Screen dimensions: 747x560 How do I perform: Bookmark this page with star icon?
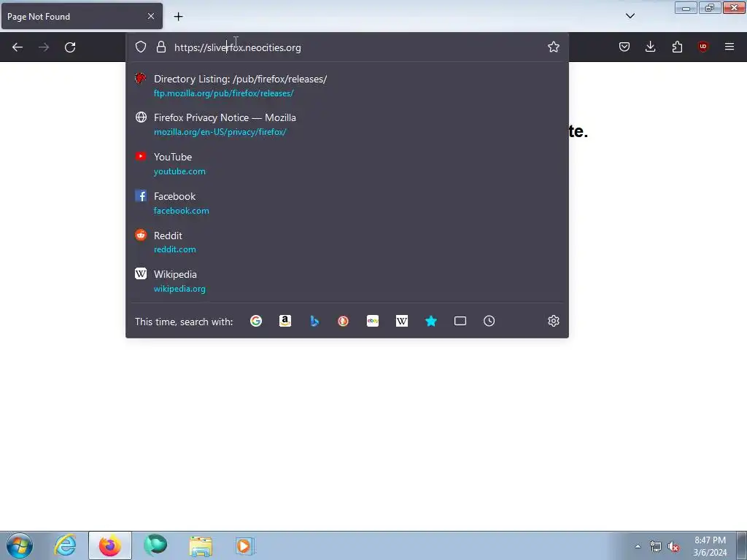point(553,47)
